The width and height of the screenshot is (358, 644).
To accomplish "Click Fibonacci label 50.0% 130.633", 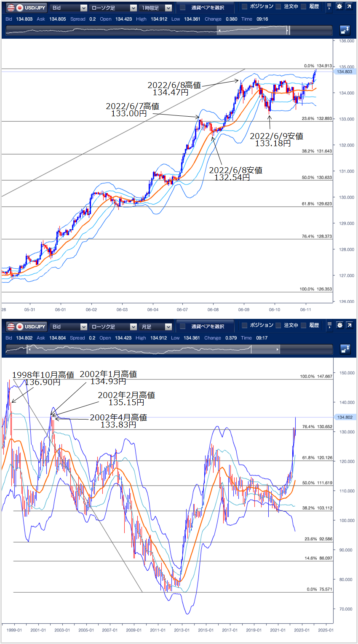I will click(317, 177).
